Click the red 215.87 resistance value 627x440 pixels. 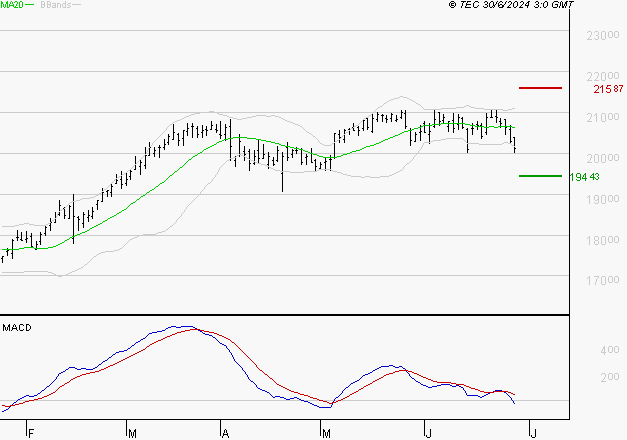(x=608, y=89)
